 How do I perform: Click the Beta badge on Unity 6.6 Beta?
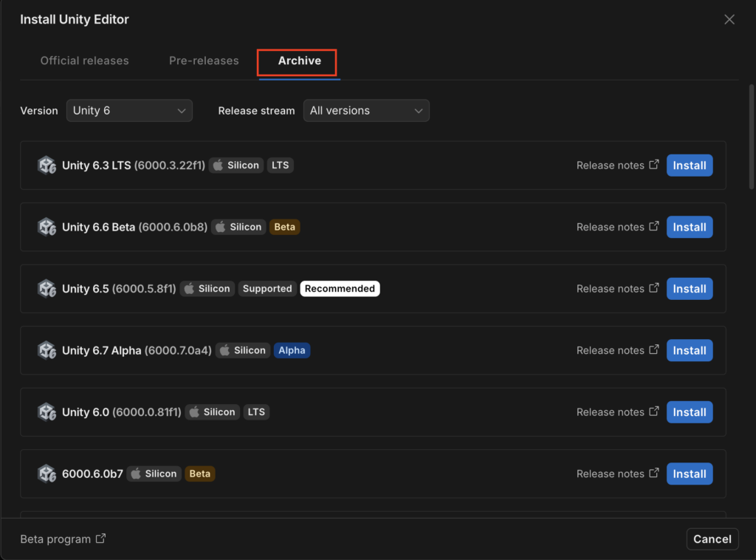point(284,227)
